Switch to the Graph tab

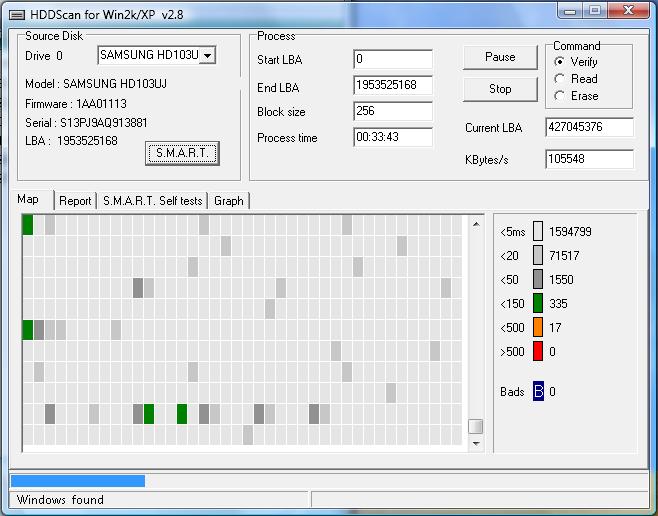228,201
